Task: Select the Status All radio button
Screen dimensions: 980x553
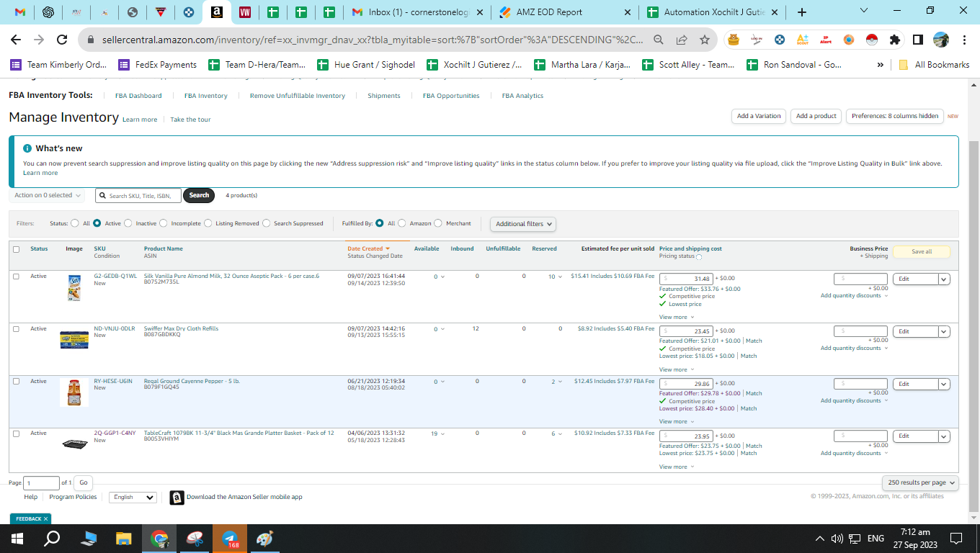Action: [x=75, y=223]
